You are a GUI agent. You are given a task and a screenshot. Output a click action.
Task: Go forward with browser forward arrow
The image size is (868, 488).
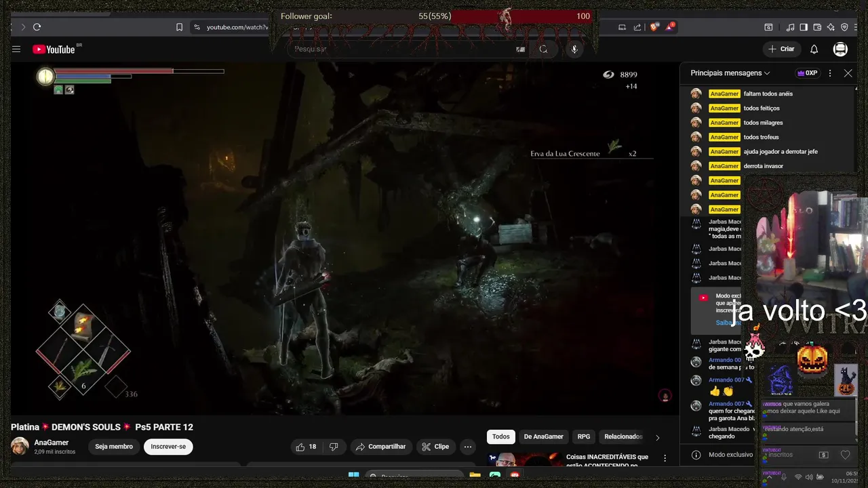coord(22,27)
